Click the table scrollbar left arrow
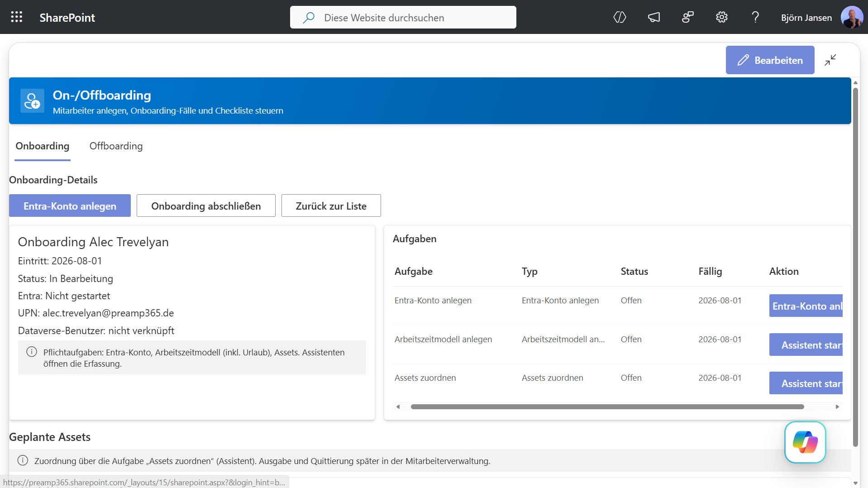Viewport: 868px width, 488px height. 398,407
